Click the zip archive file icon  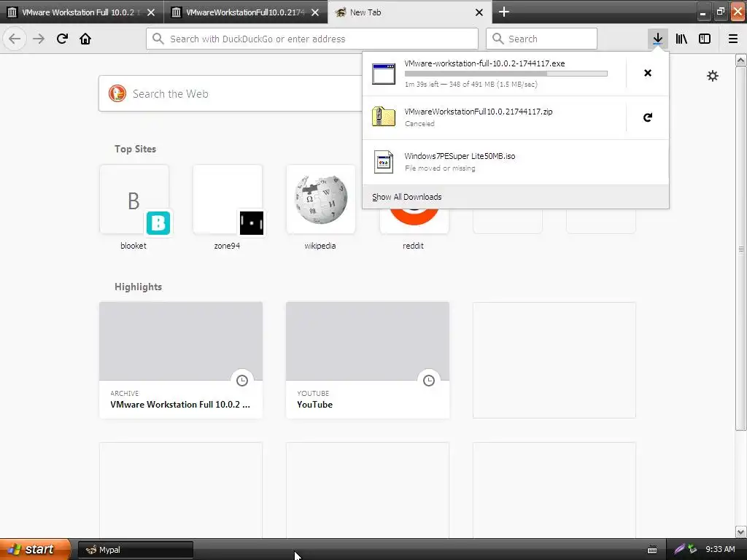(x=384, y=117)
